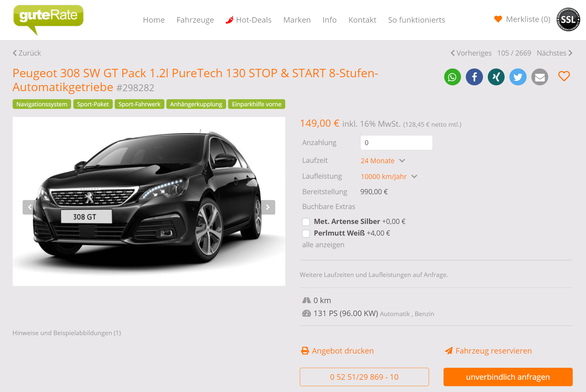Click the Peugeot 308 SW title
This screenshot has height=392, width=586.
coord(195,80)
